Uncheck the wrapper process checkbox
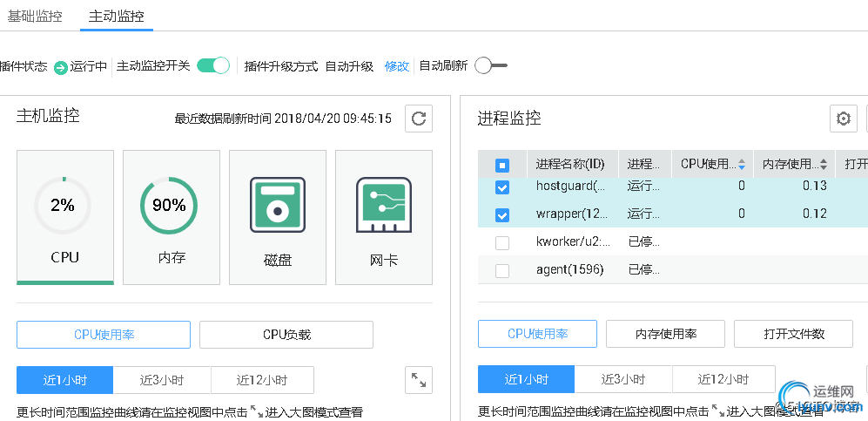The image size is (868, 421). [502, 215]
